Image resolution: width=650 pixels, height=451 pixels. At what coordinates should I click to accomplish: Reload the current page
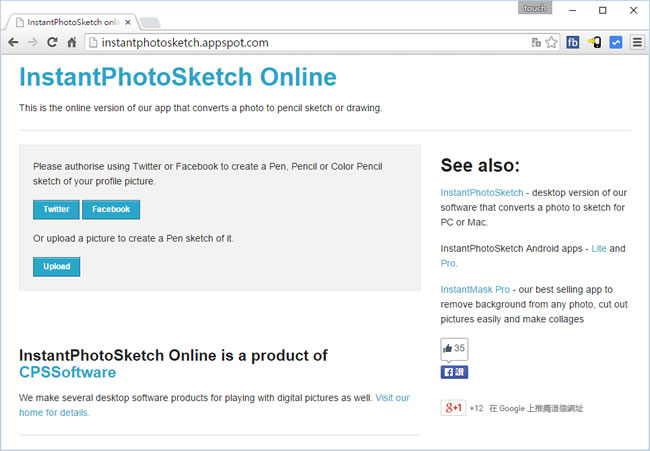point(52,42)
